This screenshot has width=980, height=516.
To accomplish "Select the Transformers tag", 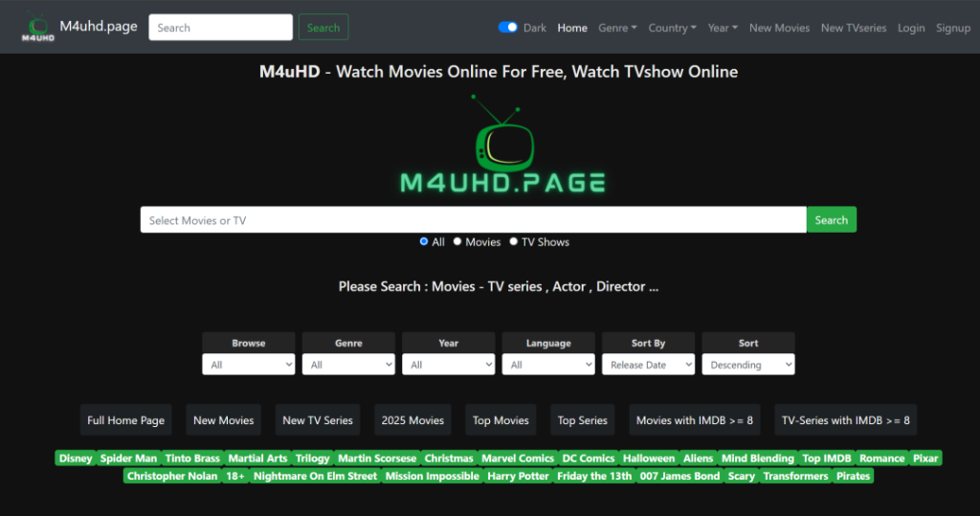I will coord(795,476).
